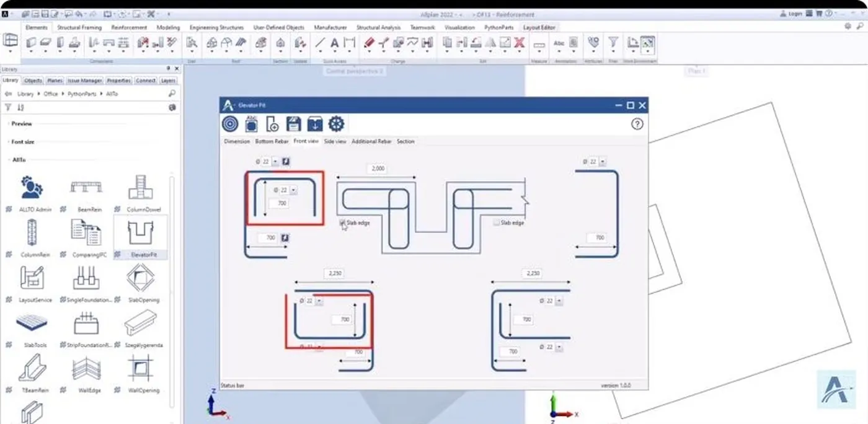This screenshot has height=424, width=868.
Task: Click the Filter funnel in ribbon
Action: (x=613, y=43)
